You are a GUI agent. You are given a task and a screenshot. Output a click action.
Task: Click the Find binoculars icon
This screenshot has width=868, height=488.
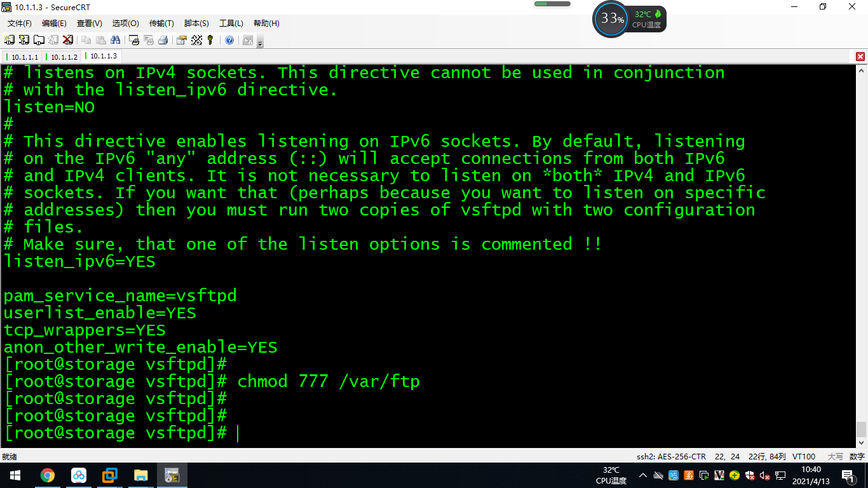click(116, 40)
